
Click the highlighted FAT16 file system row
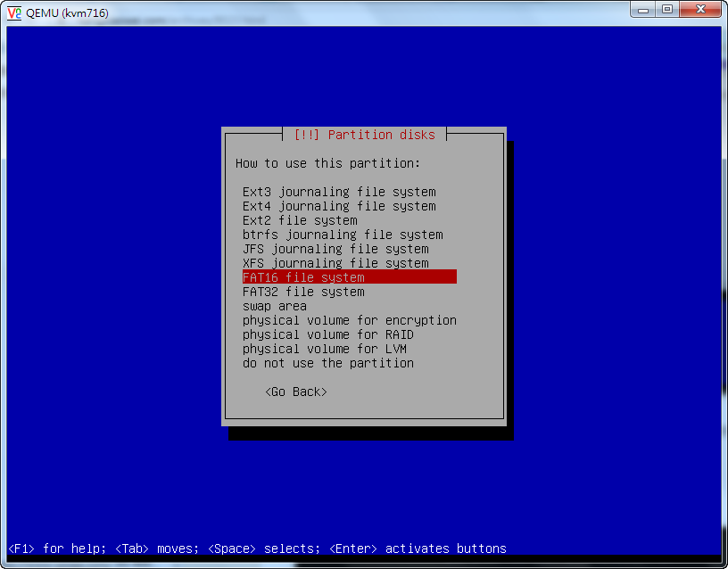(350, 277)
